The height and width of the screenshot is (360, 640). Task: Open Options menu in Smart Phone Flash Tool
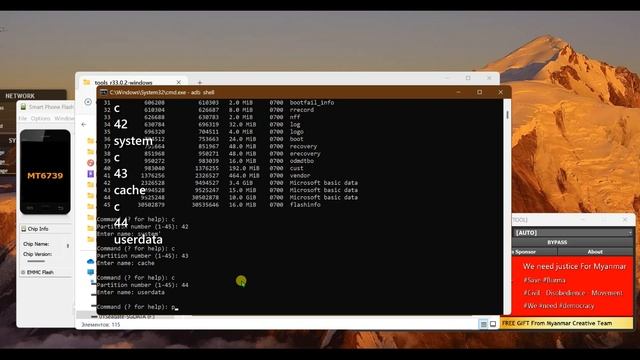40,118
